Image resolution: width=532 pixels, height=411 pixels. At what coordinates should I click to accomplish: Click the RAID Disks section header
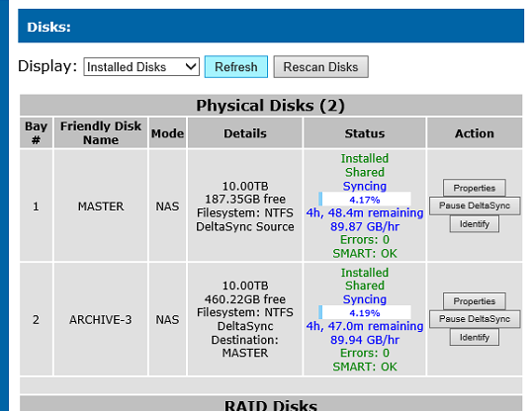(x=271, y=403)
